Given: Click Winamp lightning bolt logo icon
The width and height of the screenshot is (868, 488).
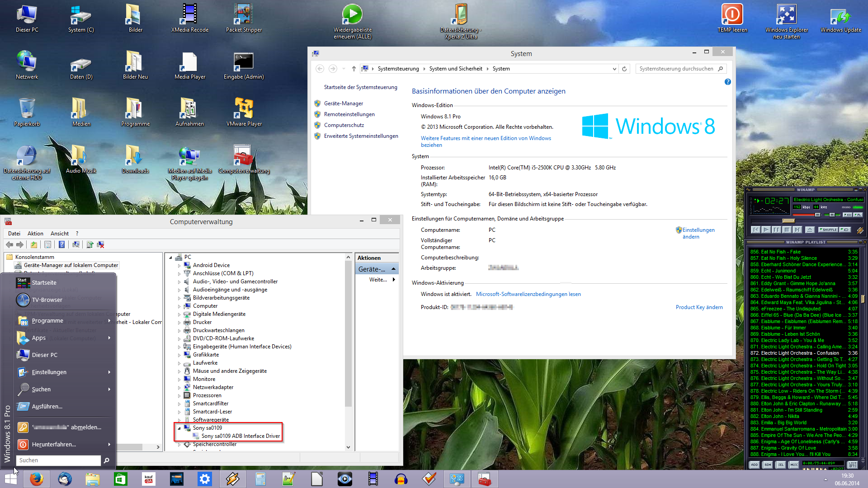Looking at the screenshot, I should [860, 230].
